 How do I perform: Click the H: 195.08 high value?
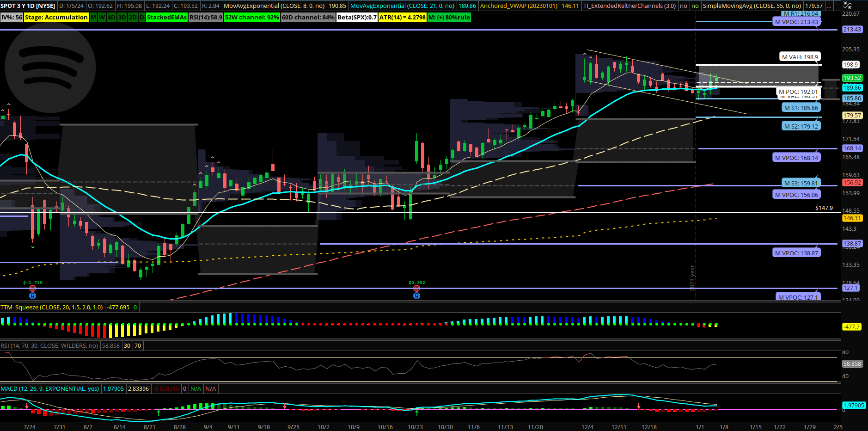coord(129,6)
